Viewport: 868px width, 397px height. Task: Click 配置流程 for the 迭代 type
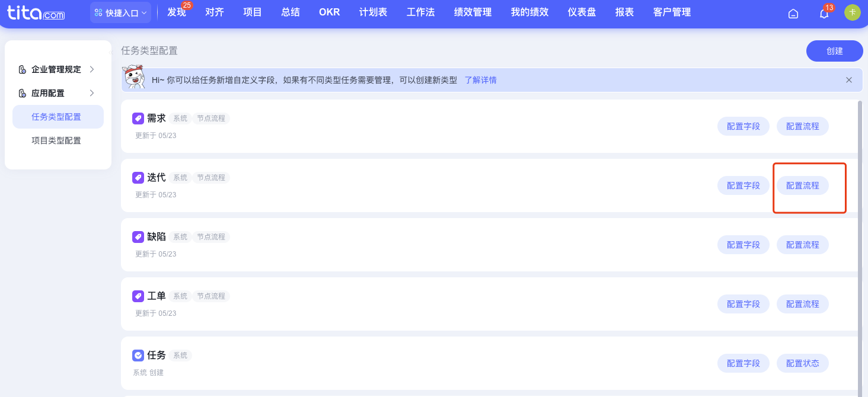pyautogui.click(x=802, y=185)
